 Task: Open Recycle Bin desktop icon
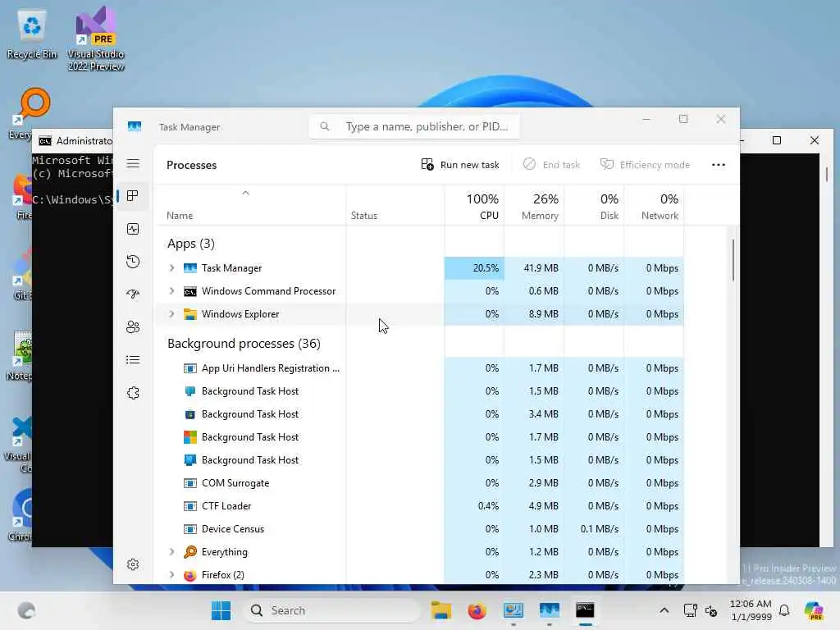[x=32, y=33]
